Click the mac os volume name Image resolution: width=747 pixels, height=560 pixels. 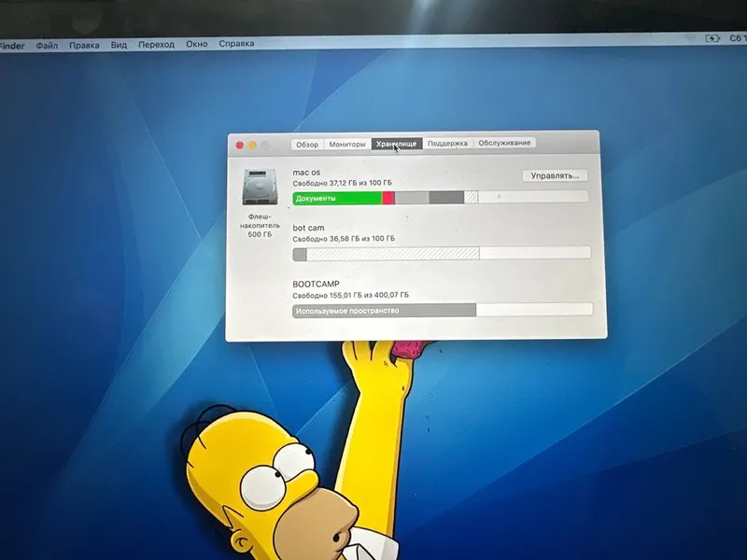coord(306,173)
